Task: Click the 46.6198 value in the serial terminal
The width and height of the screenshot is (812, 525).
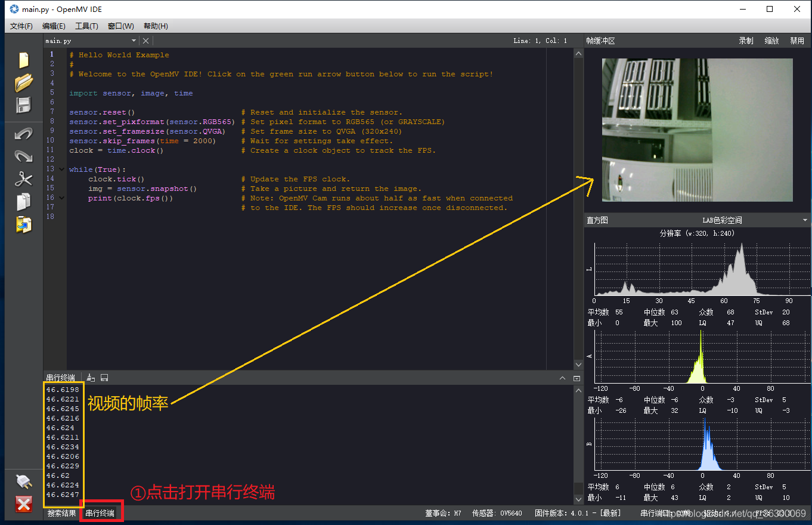Action: (x=63, y=390)
